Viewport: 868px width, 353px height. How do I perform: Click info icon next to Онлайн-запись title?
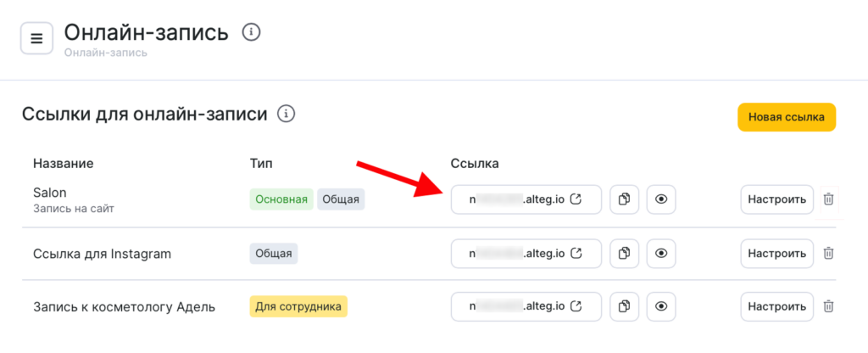click(251, 32)
